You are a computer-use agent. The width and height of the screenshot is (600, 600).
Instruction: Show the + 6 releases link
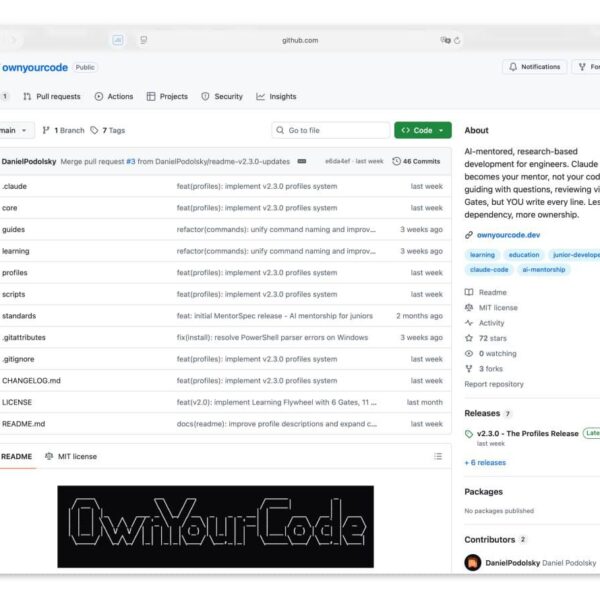pos(485,463)
